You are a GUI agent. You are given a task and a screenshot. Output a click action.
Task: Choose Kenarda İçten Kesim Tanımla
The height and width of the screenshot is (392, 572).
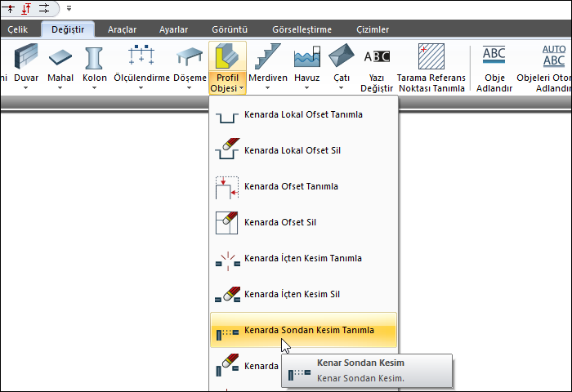[303, 258]
